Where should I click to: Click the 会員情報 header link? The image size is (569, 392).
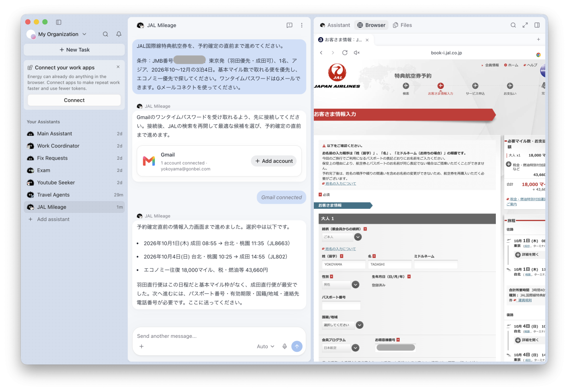490,65
